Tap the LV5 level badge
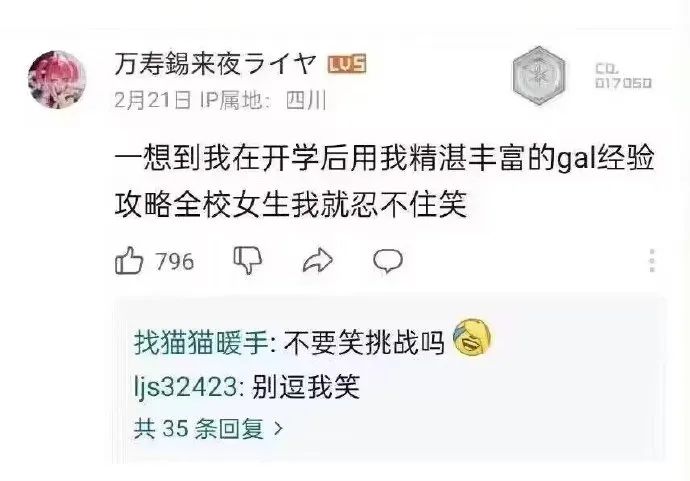This screenshot has height=481, width=690. [347, 64]
